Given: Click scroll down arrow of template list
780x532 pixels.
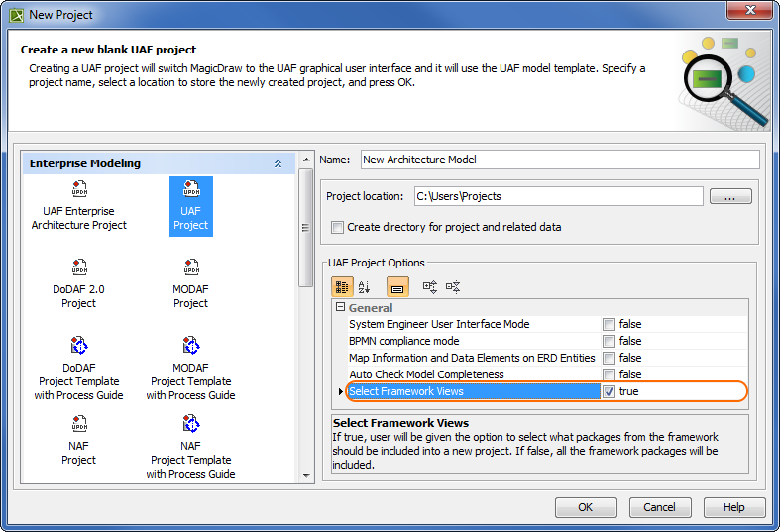Looking at the screenshot, I should [306, 476].
